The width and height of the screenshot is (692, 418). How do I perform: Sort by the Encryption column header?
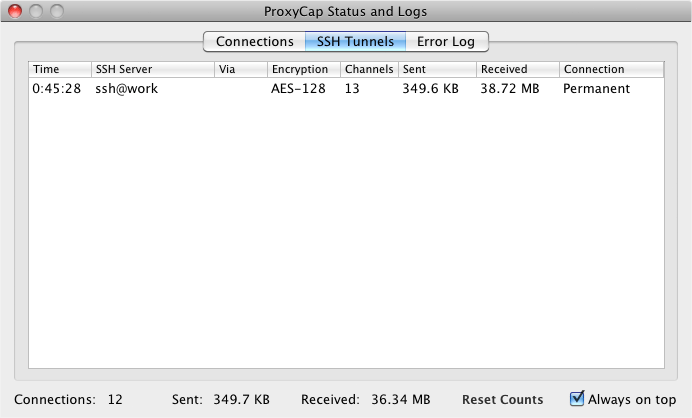(x=303, y=70)
